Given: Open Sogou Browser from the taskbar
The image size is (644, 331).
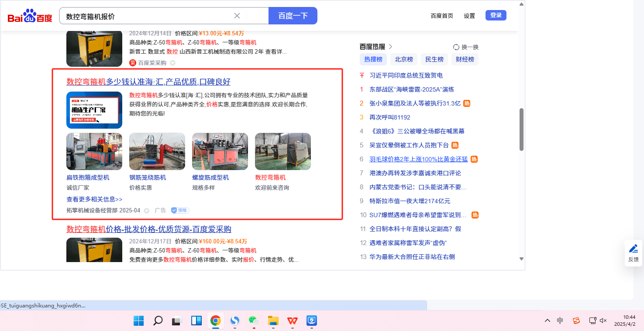Looking at the screenshot, I should coord(235,321).
